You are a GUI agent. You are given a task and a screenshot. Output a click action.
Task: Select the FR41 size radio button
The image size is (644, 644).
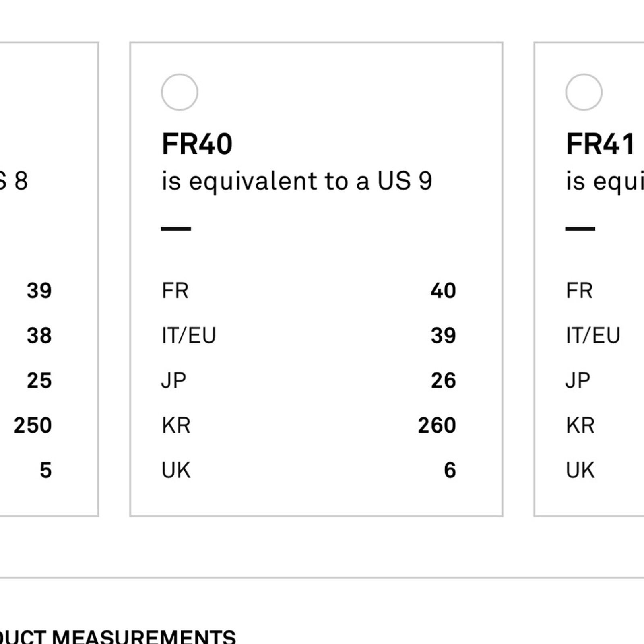(x=584, y=92)
